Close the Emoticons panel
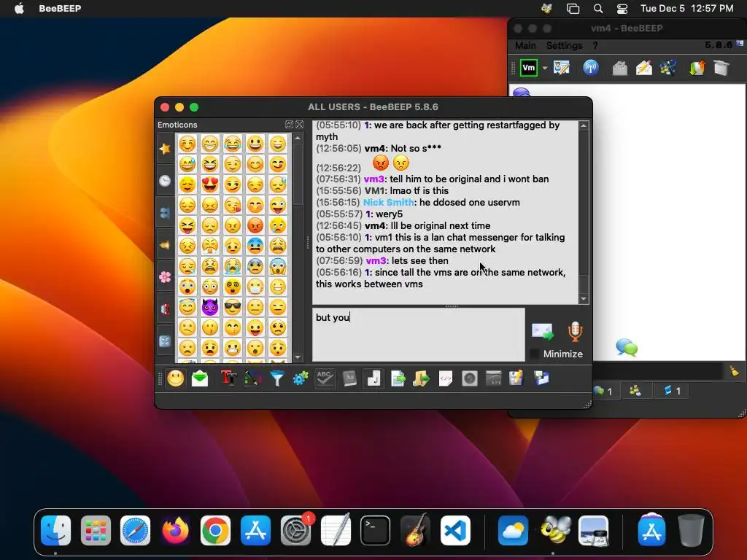Screen dimensions: 747x560 tap(299, 124)
